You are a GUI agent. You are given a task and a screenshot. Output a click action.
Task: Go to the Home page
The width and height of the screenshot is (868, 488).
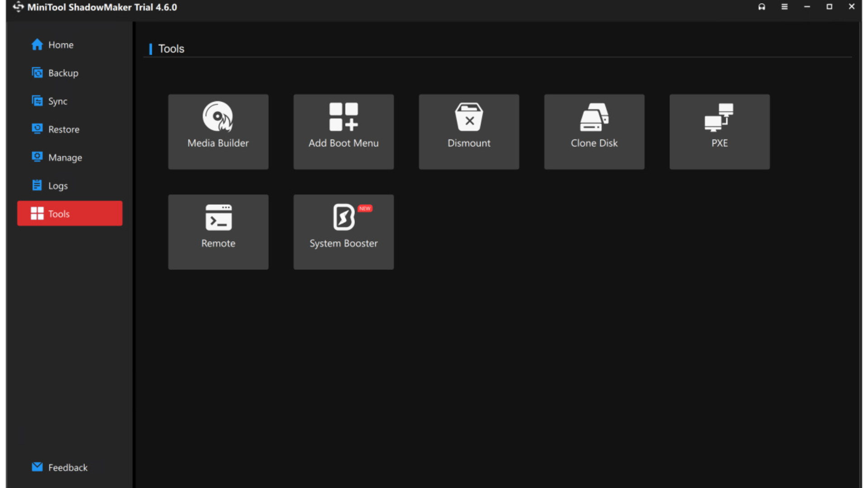coord(61,45)
